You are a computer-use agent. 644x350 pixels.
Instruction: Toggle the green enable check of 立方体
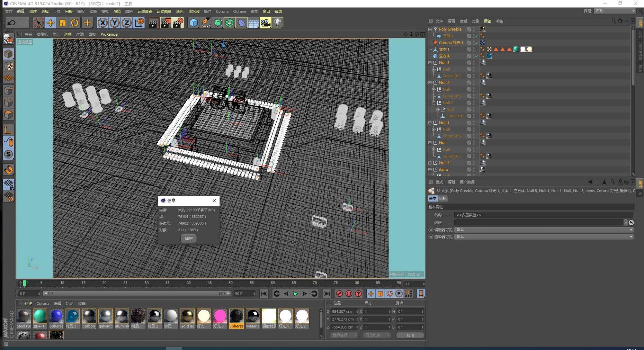tap(477, 56)
